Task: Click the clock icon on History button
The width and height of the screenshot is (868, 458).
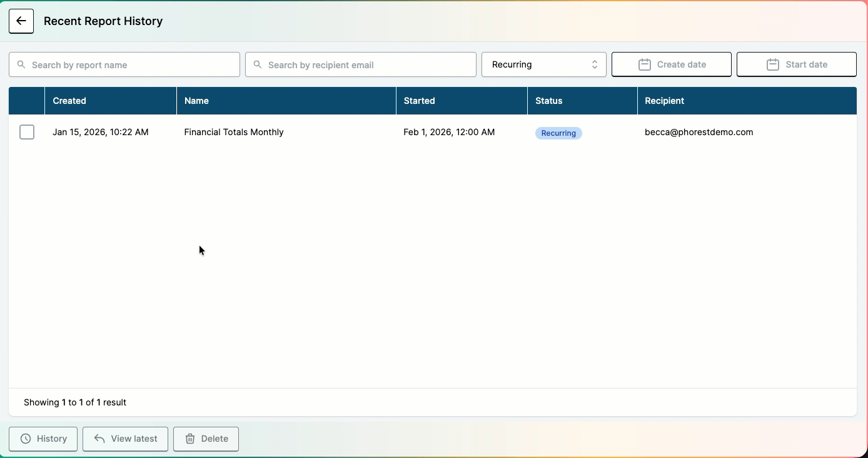Action: pos(26,439)
